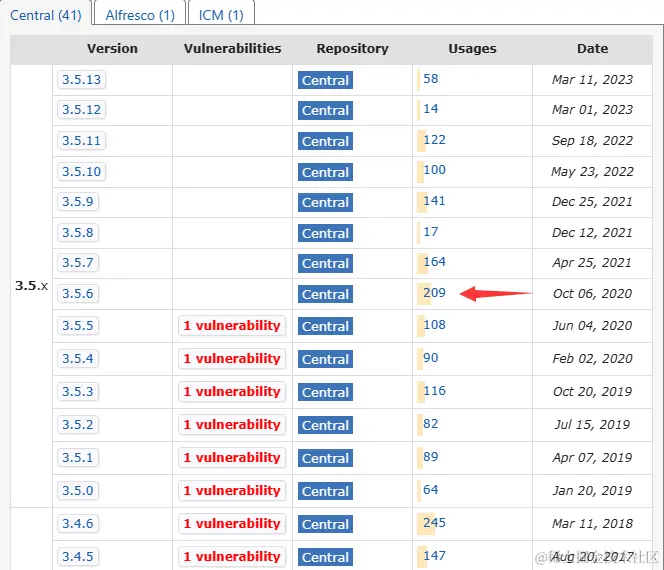This screenshot has height=570, width=664.
Task: Open version 3.5.2 link
Action: [x=78, y=424]
